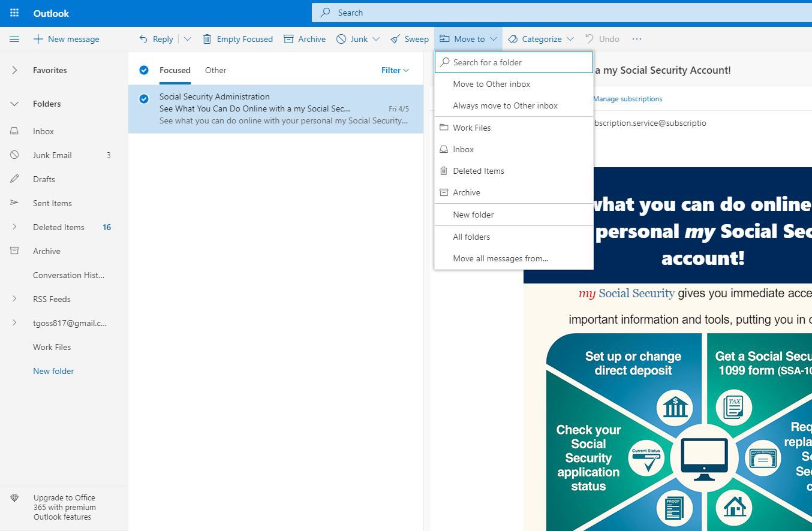This screenshot has width=812, height=531.
Task: Click the New folder link in folder pane
Action: (53, 371)
